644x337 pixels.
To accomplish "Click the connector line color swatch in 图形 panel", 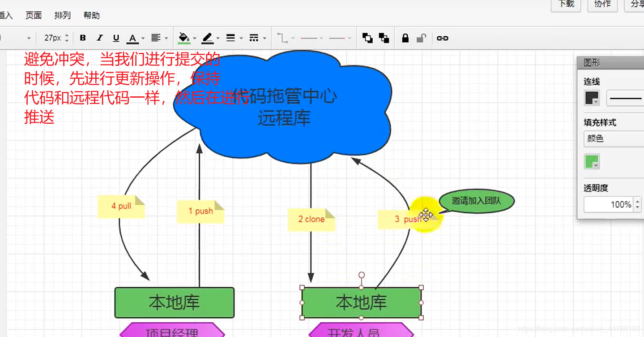I will click(592, 98).
